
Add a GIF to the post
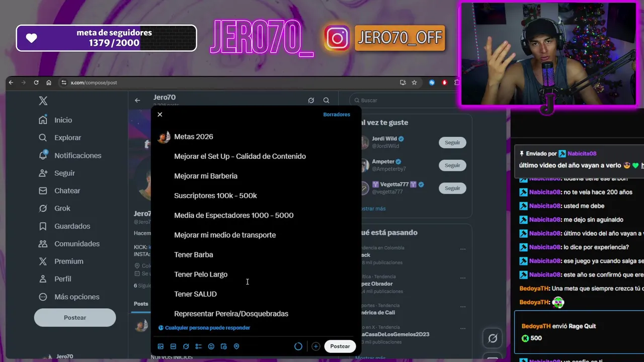pos(173,346)
